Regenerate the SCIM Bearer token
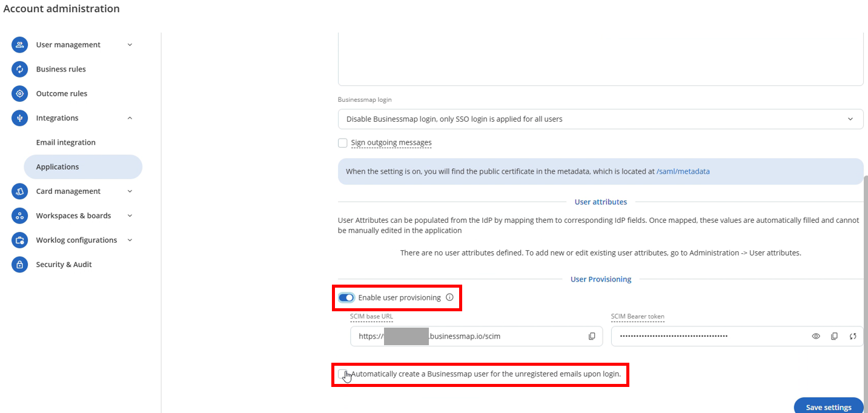This screenshot has width=868, height=413. 853,336
